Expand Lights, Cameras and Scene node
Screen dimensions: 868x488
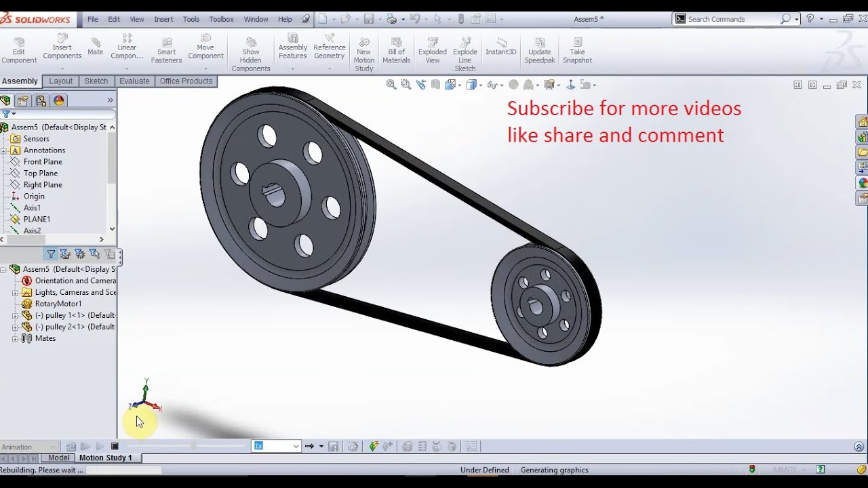pos(15,292)
